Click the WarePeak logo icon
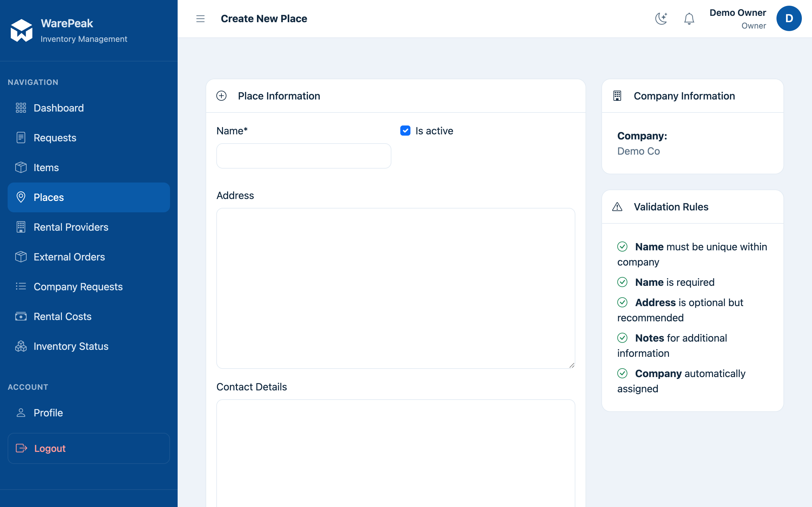Screen dimensions: 812x507 pos(22,30)
